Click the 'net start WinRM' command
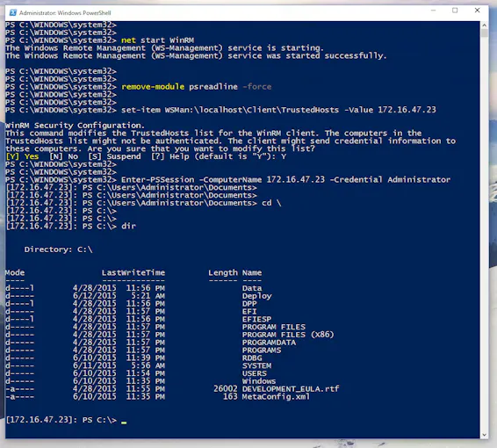The width and height of the screenshot is (497, 448). point(157,40)
